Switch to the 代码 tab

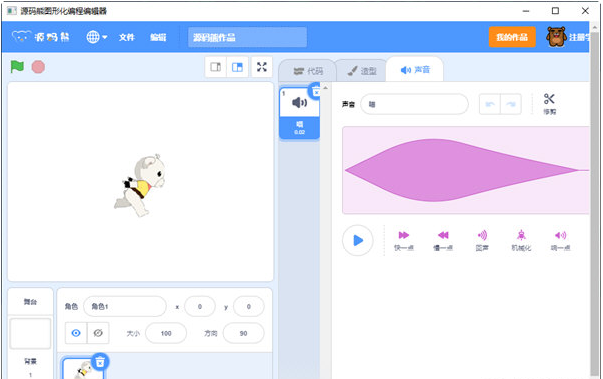[308, 71]
